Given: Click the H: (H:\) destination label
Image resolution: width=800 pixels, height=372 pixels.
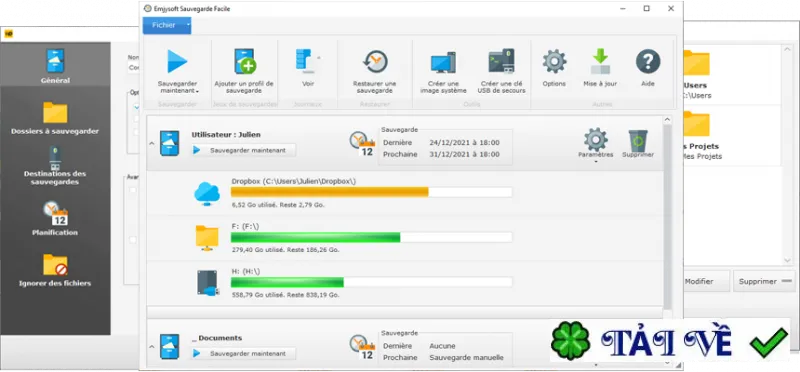Looking at the screenshot, I should coord(245,271).
